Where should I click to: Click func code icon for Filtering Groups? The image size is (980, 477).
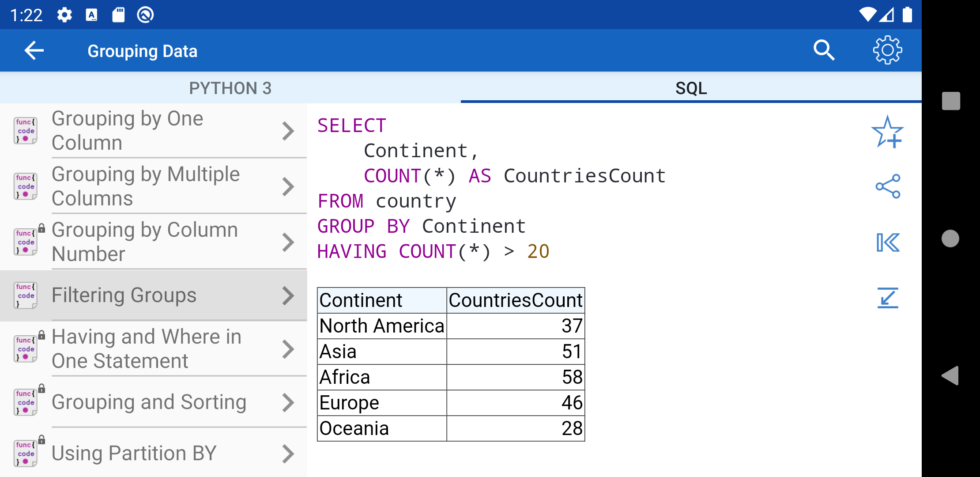coord(26,295)
